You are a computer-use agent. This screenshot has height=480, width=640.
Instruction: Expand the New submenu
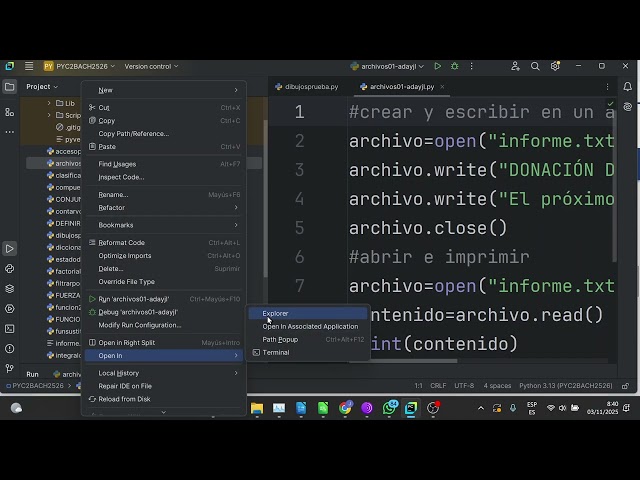coord(164,90)
